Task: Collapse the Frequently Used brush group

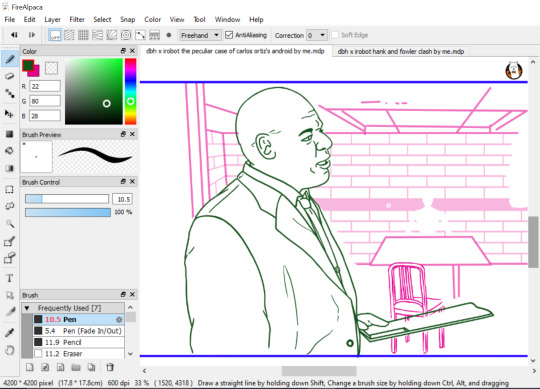Action: tap(27, 308)
